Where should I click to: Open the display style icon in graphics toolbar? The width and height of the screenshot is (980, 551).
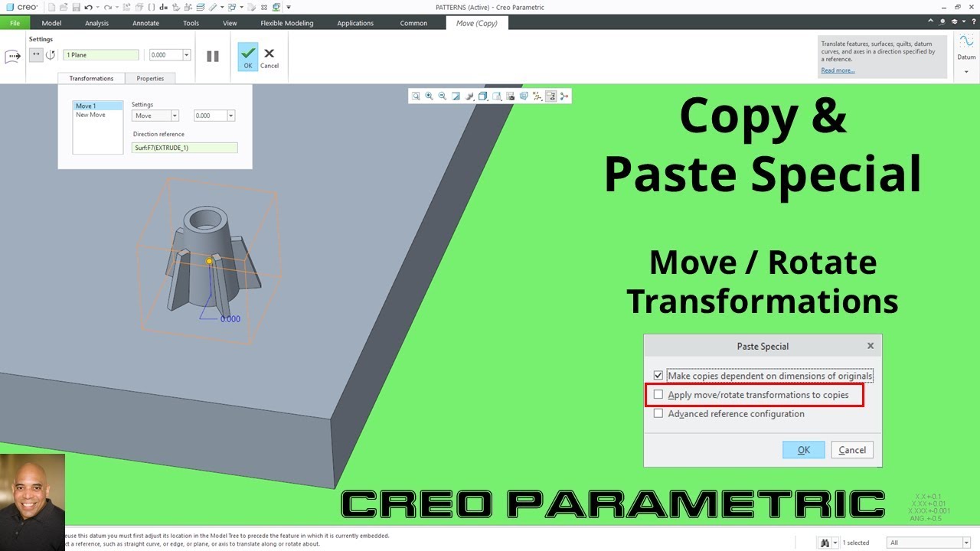point(482,96)
